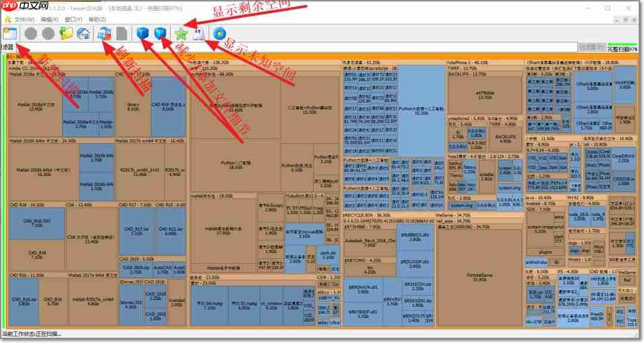Viewport: 644px width, 343px height.
Task: Select the library 8.3Gb block
Action: click(x=133, y=107)
